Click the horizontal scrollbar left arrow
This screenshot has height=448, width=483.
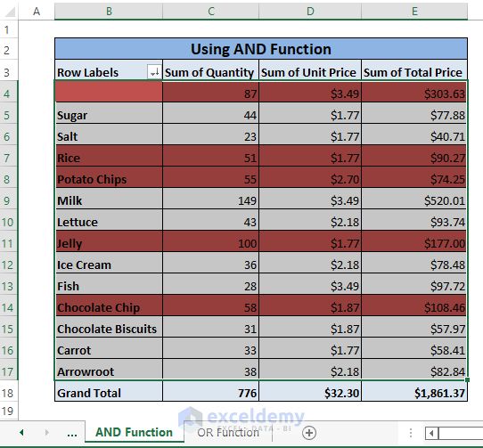tap(431, 433)
